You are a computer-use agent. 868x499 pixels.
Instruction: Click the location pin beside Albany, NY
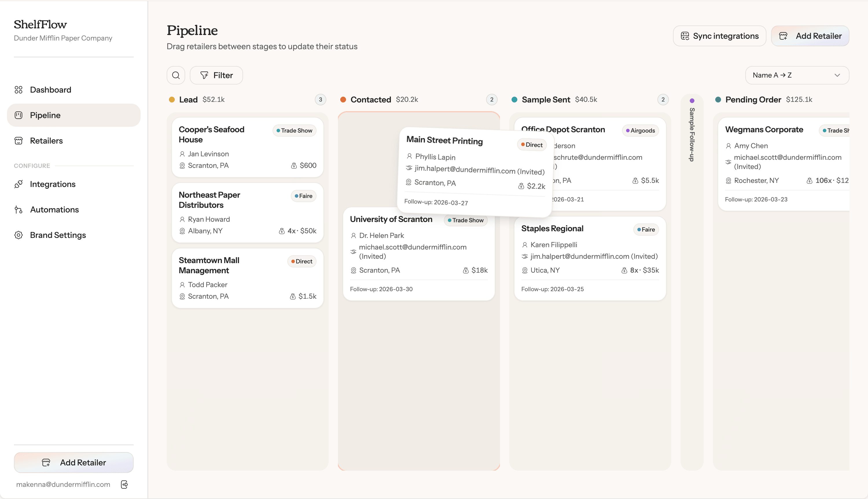[182, 231]
